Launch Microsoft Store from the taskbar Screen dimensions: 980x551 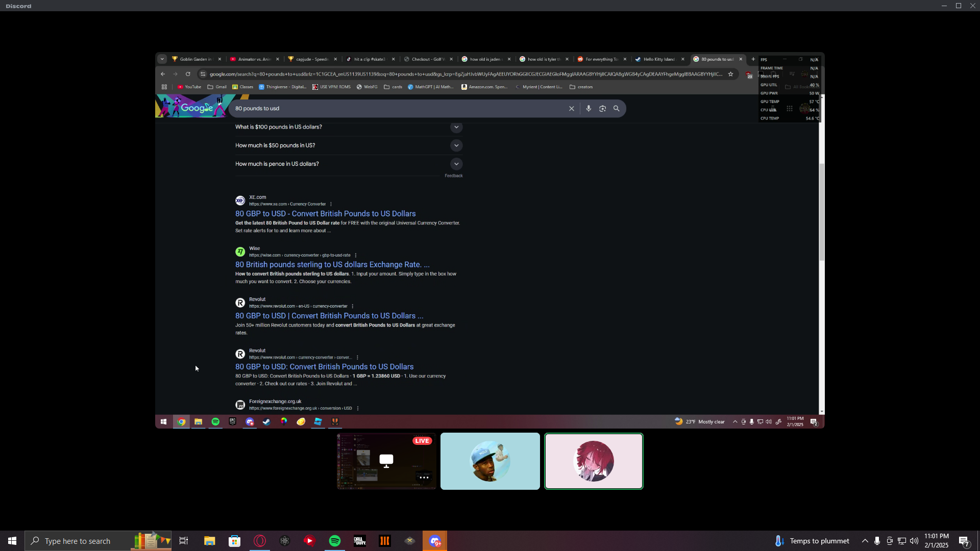(x=234, y=541)
